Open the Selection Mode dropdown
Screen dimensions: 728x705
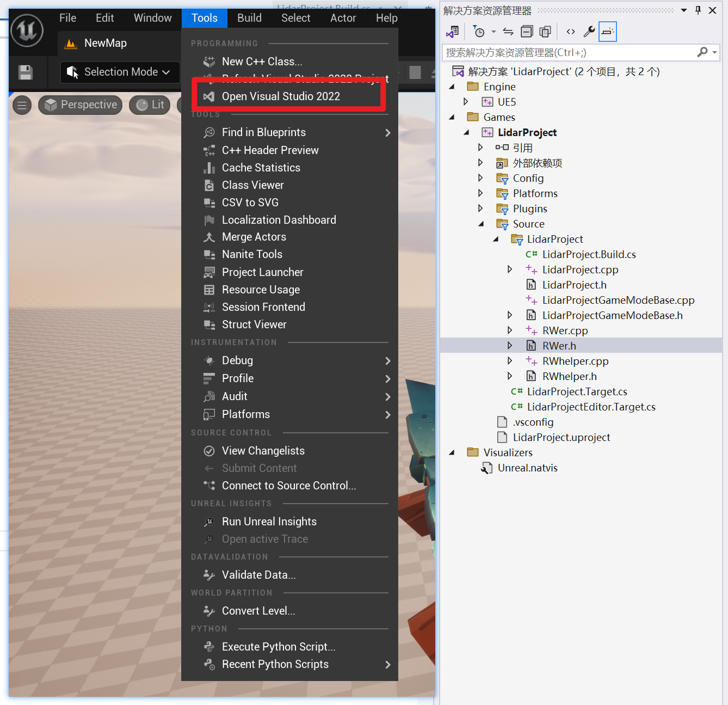click(120, 72)
